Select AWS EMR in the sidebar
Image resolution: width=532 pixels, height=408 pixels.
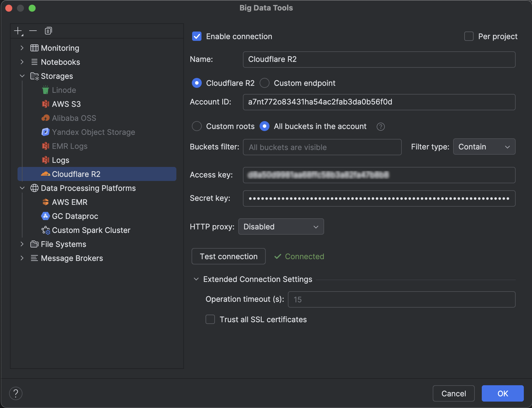[69, 202]
